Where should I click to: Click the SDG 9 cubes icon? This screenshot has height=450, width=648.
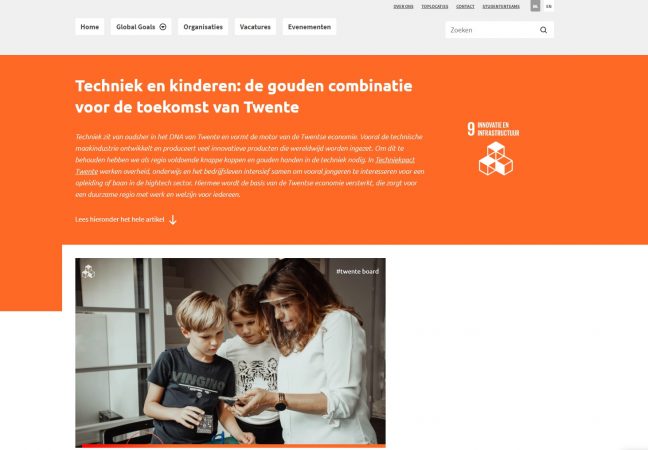pos(496,159)
